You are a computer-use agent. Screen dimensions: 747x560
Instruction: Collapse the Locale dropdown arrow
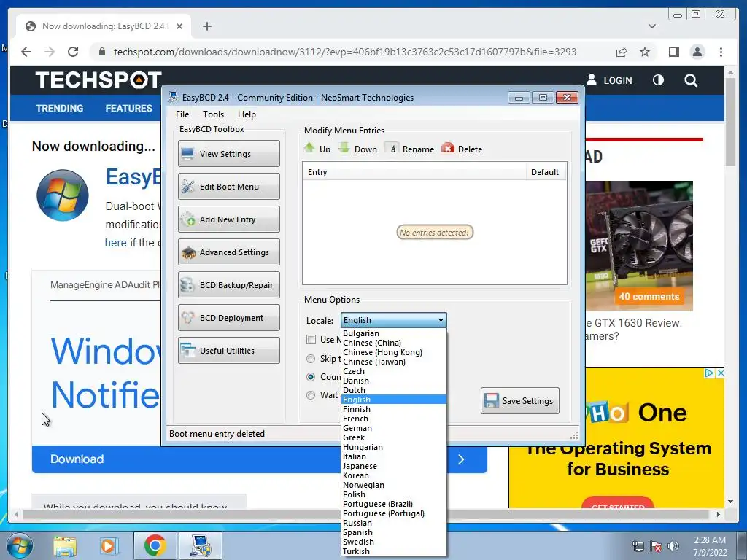tap(441, 320)
